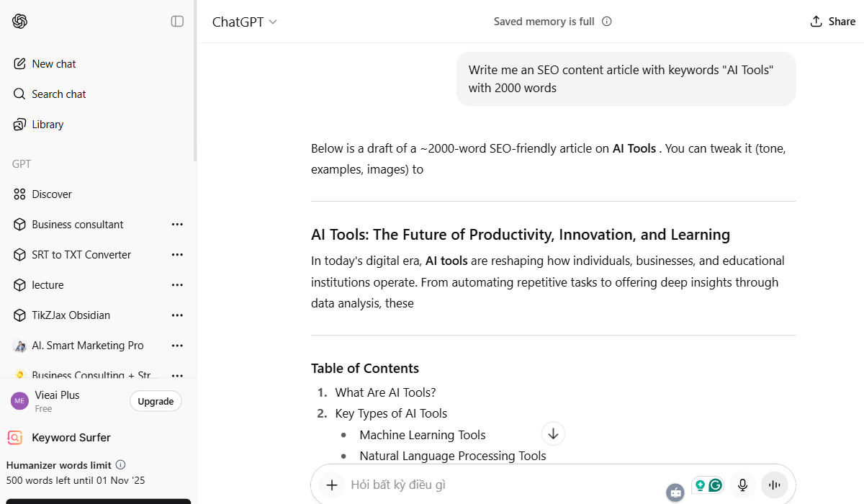Click the microphone dictation icon

pos(742,485)
